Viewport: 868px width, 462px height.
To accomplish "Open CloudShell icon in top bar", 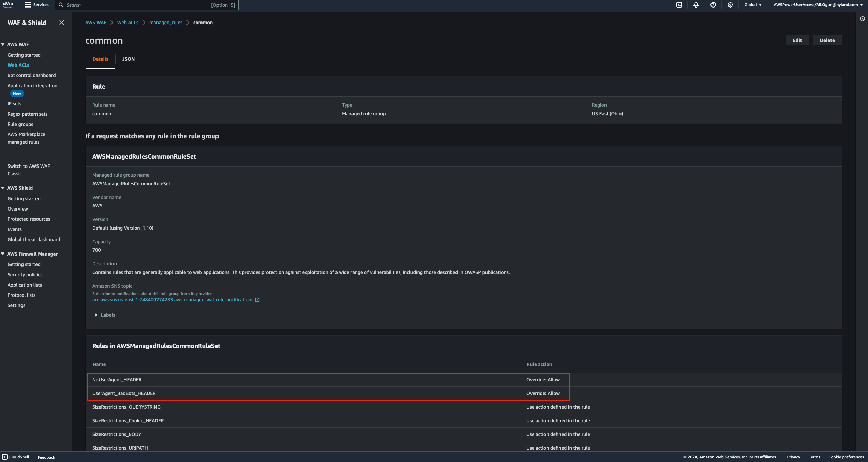I will click(x=679, y=5).
